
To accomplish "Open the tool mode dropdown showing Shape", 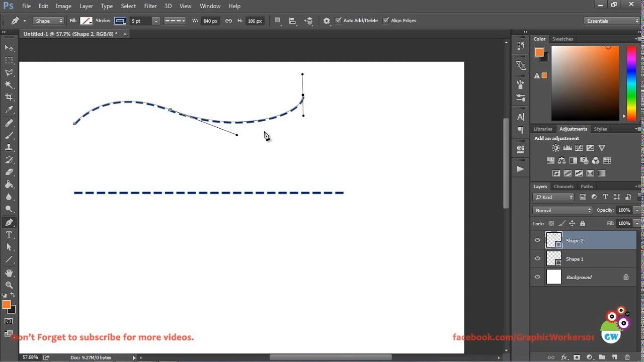I will (x=48, y=21).
